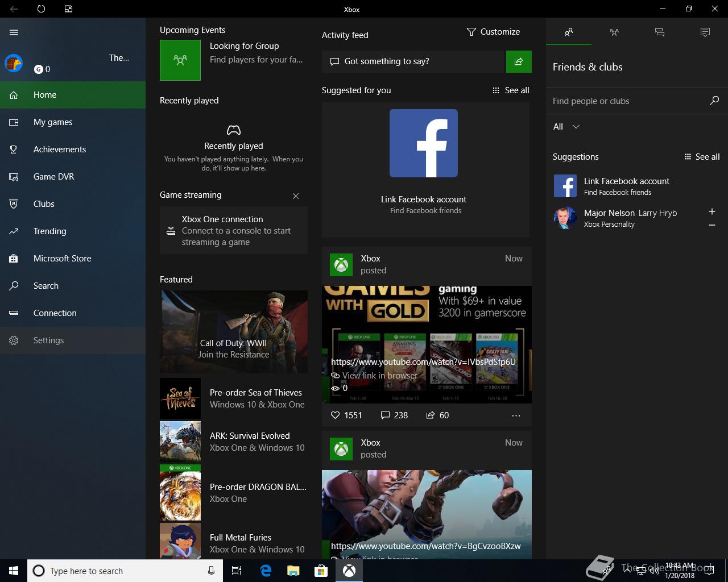
Task: Open Microsoft Edge from taskbar
Action: click(x=265, y=571)
